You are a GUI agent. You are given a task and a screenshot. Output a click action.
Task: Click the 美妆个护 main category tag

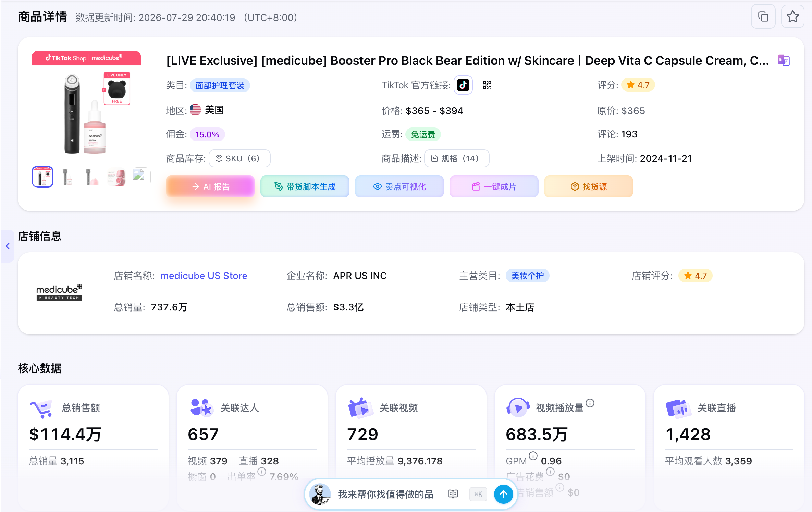[x=527, y=276]
